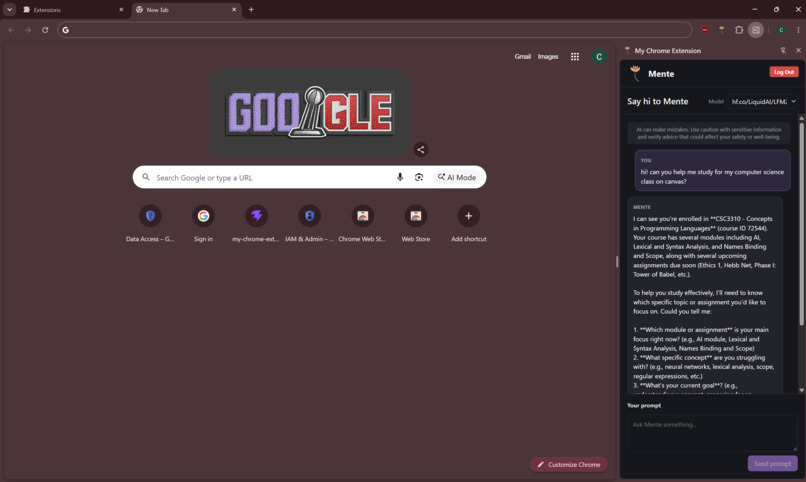Open the Gmail link
Screen dimensions: 806x482
tap(522, 57)
